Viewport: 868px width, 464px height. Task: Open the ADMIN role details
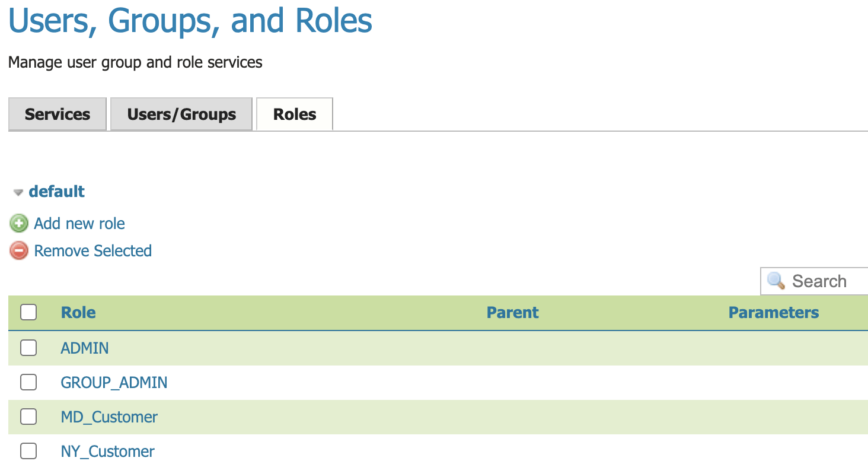tap(84, 348)
